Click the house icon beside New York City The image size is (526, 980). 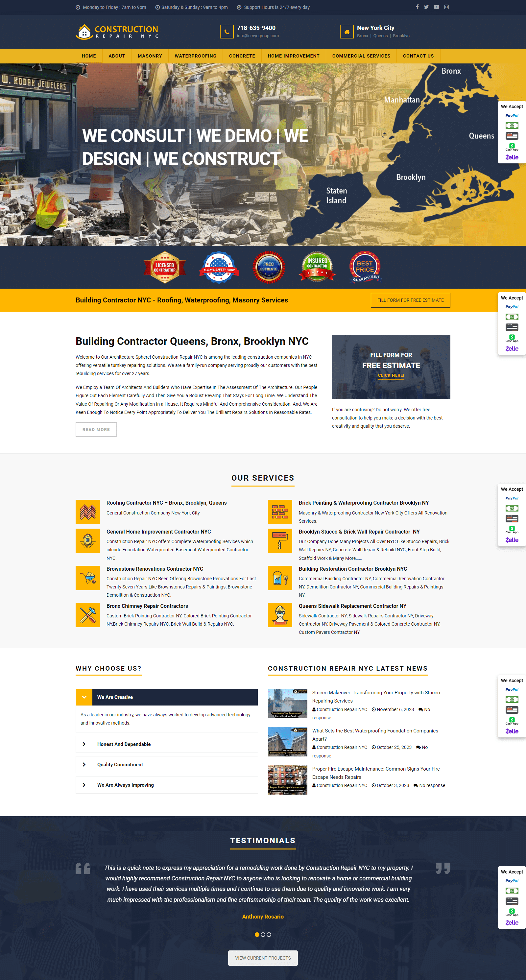pos(347,32)
